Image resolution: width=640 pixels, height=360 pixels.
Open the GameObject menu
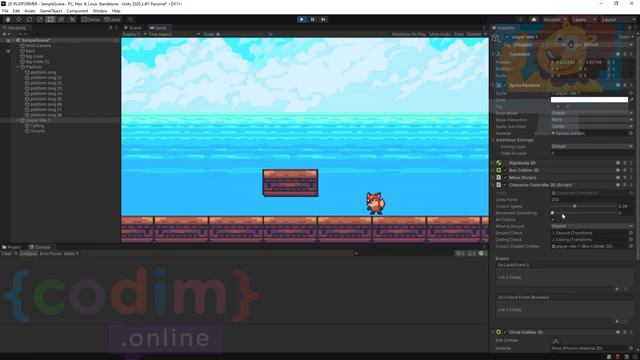point(51,11)
